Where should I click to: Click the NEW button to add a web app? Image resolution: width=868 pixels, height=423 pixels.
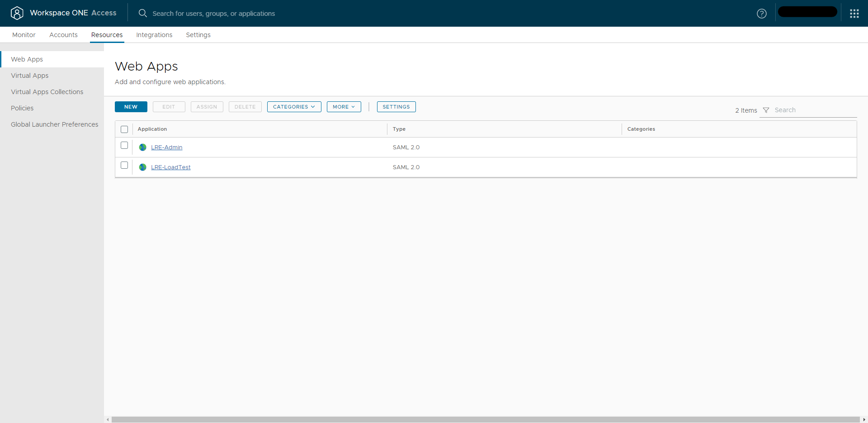tap(131, 107)
